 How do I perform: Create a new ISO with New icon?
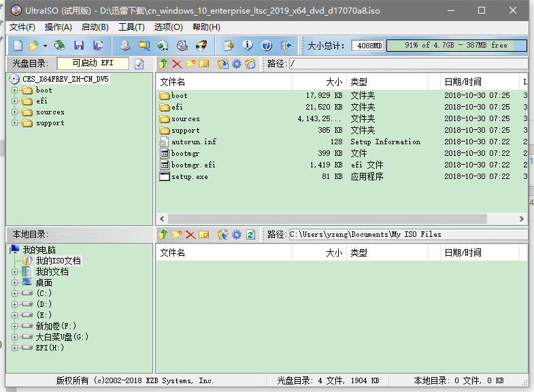(x=18, y=46)
